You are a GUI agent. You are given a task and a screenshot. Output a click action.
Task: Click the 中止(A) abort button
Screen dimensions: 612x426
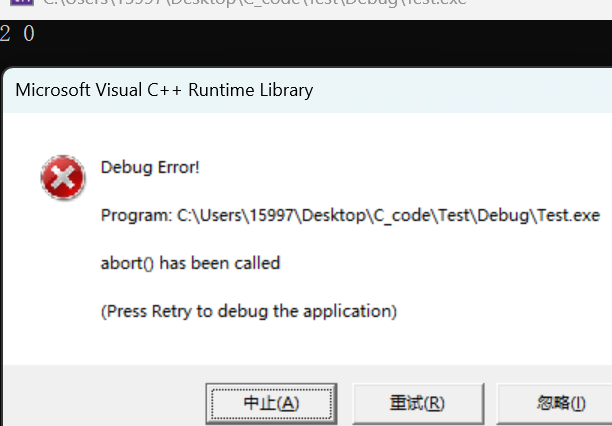click(271, 403)
